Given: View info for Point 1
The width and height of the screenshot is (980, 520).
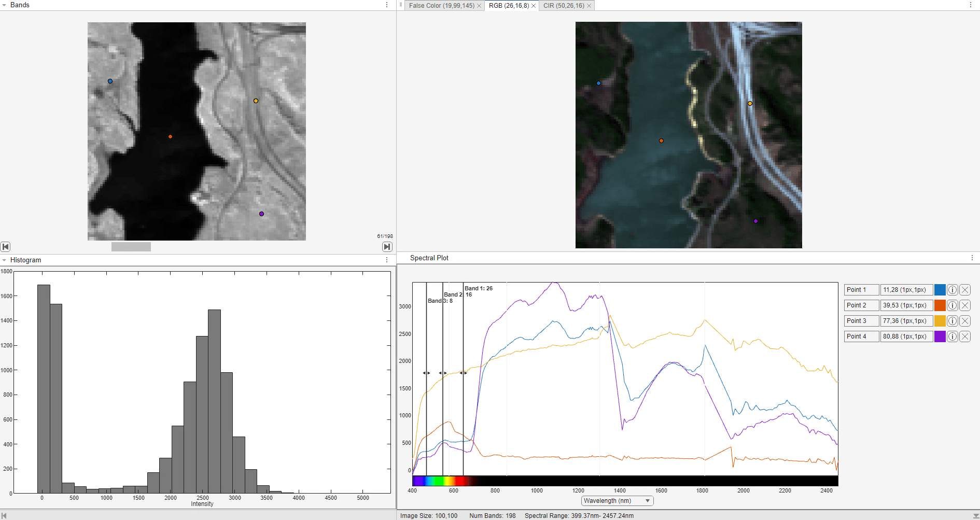Looking at the screenshot, I should coord(952,290).
